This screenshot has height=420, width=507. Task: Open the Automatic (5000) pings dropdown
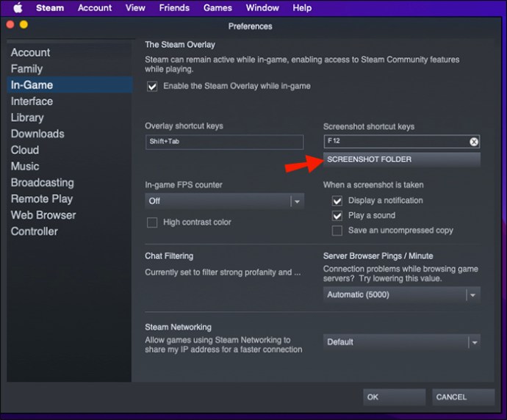pyautogui.click(x=402, y=294)
